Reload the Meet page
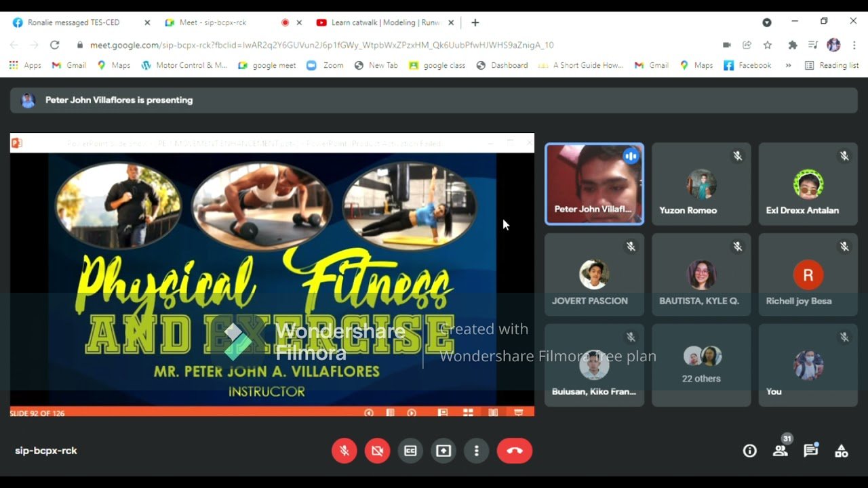The height and width of the screenshot is (488, 868). point(55,45)
